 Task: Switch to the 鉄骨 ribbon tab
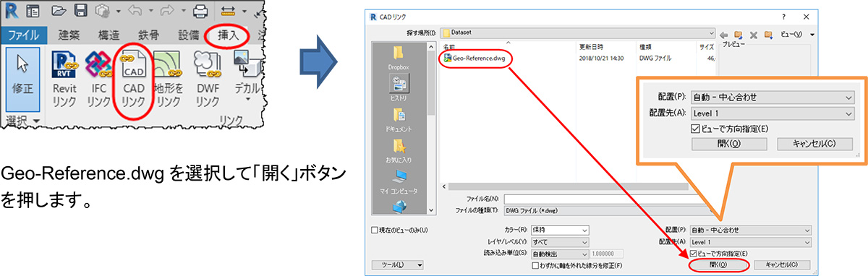pos(149,35)
